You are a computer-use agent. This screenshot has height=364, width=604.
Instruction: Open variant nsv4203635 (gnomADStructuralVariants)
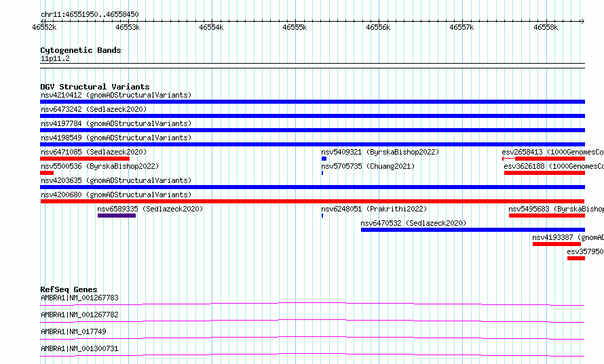pos(116,180)
